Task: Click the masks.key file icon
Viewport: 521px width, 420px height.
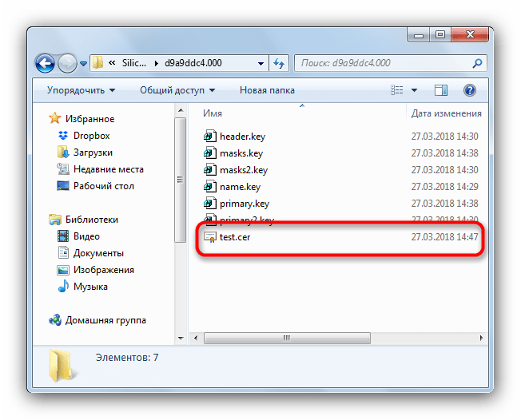Action: pyautogui.click(x=210, y=153)
